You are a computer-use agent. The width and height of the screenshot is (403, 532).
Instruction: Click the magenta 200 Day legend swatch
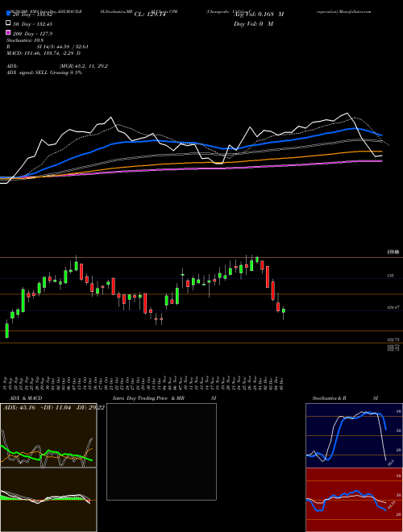coord(8,33)
